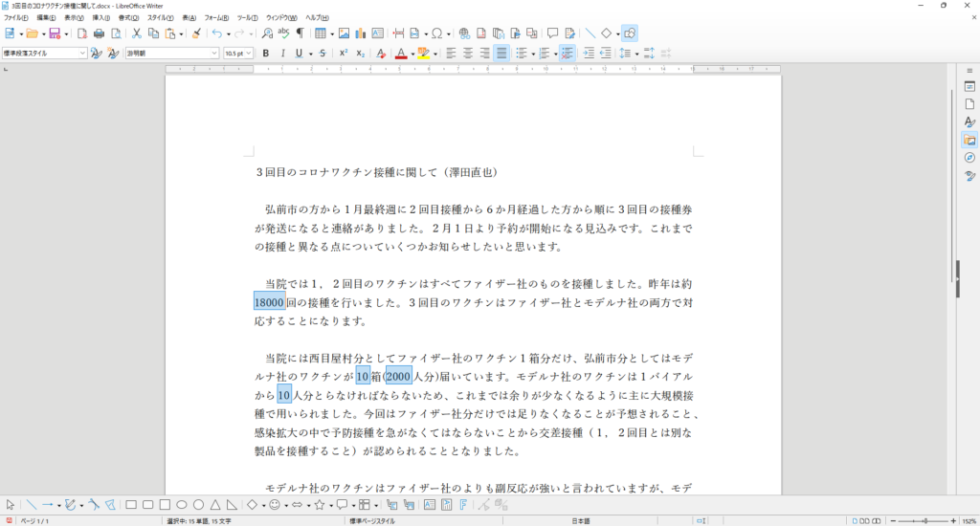Open sidebar Navigator compass icon
980x526 pixels.
pos(969,158)
